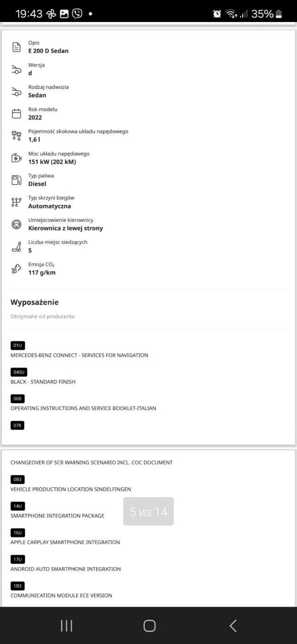Screen dimensions: 297x644
Task: Tap the gearbox icon for Typ skrzyni biegów
Action: click(x=17, y=202)
